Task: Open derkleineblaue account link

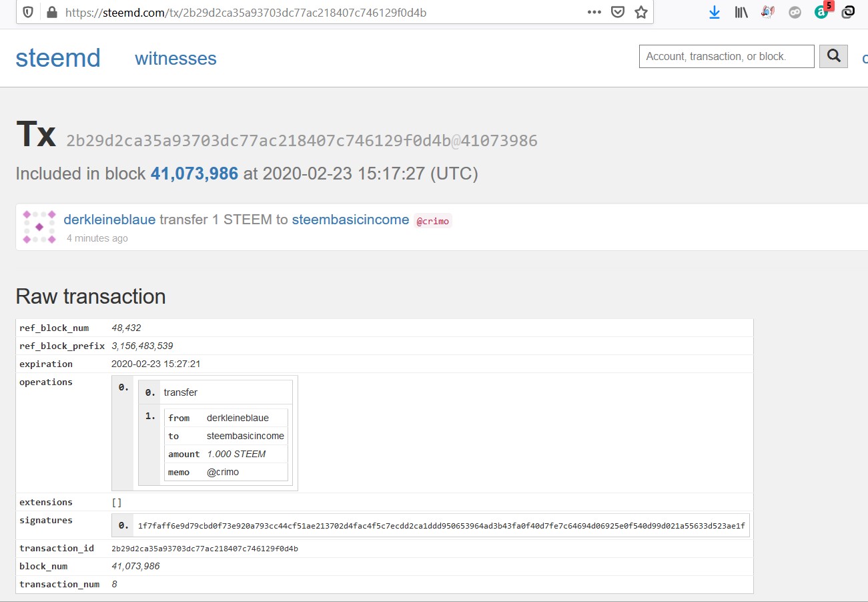Action: point(109,220)
